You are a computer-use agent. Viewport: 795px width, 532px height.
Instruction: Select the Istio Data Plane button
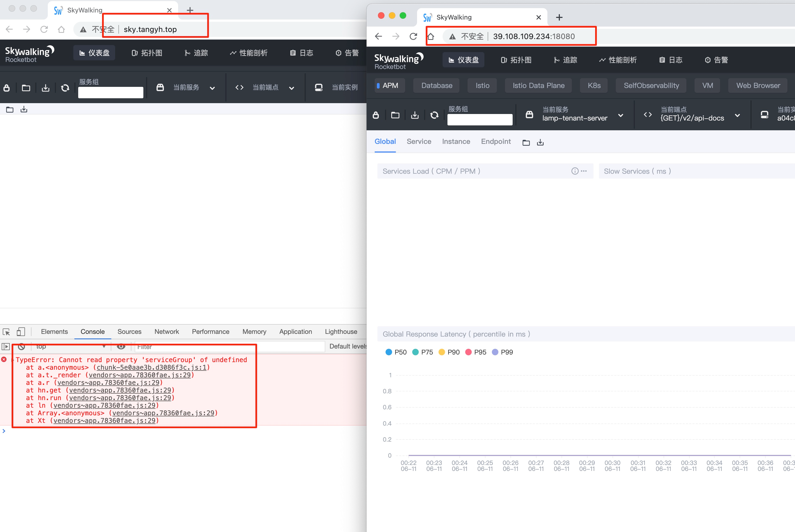pos(538,85)
